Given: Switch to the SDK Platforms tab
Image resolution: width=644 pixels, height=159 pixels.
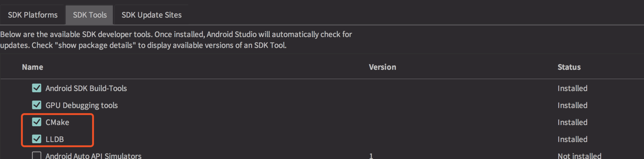Looking at the screenshot, I should coord(33,15).
